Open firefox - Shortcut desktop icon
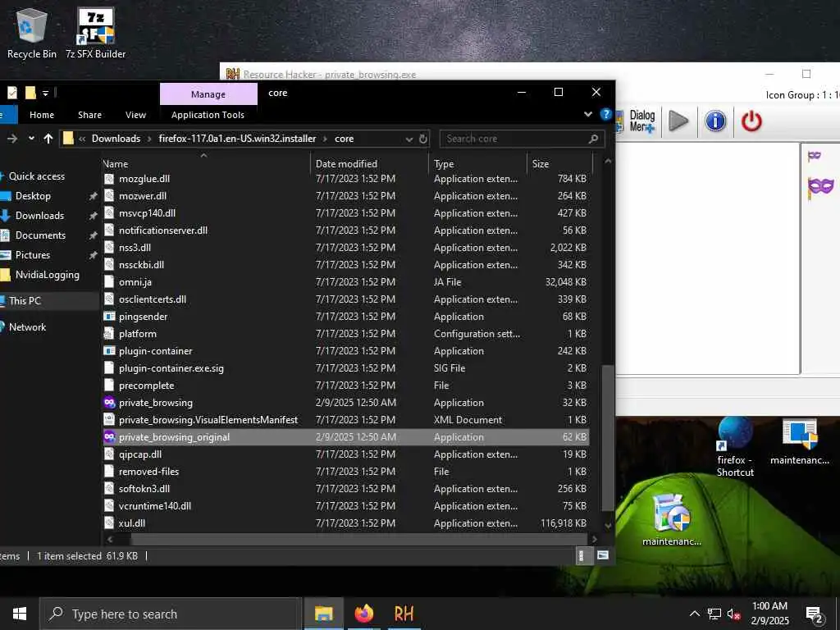The width and height of the screenshot is (840, 630). pos(735,448)
